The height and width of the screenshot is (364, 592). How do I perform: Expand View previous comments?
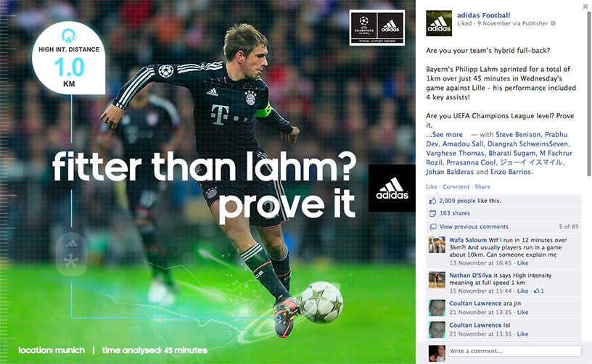click(x=474, y=227)
